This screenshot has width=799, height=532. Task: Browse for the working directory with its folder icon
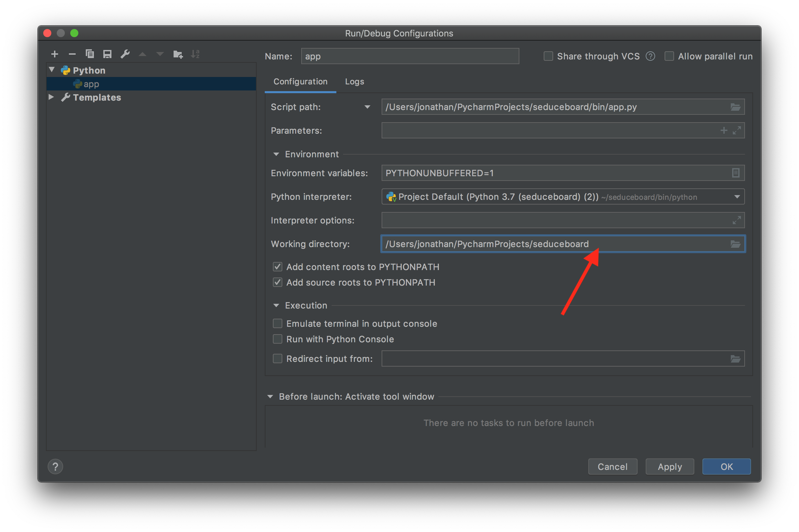[x=735, y=244]
